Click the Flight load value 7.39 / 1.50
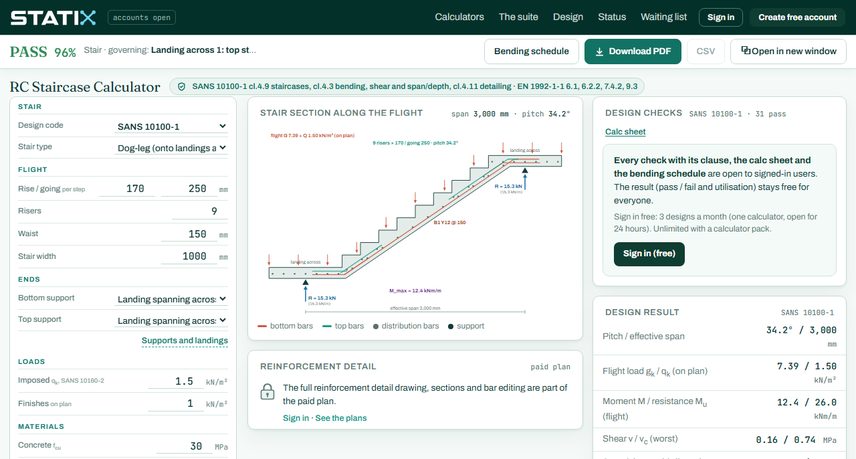Image resolution: width=856 pixels, height=459 pixels. pos(806,366)
